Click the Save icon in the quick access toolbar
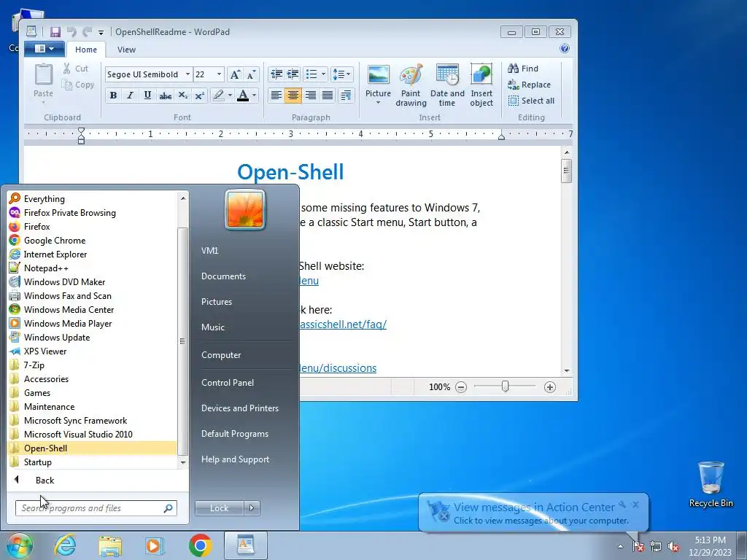The width and height of the screenshot is (747, 560). (55, 32)
